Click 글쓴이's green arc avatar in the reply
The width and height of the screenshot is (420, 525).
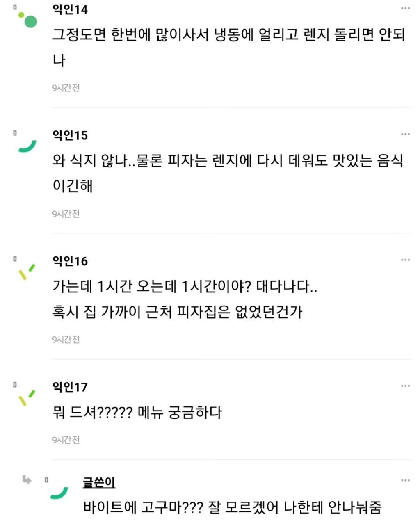pos(59,492)
